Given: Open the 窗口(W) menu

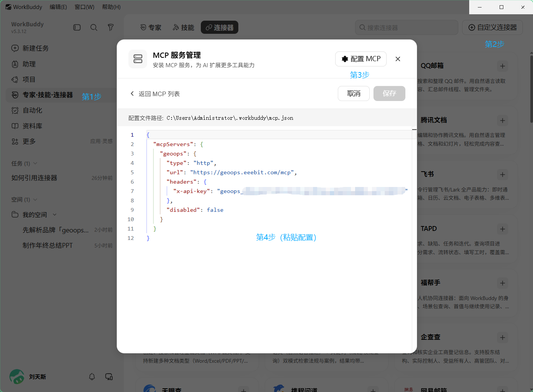Looking at the screenshot, I should point(84,7).
